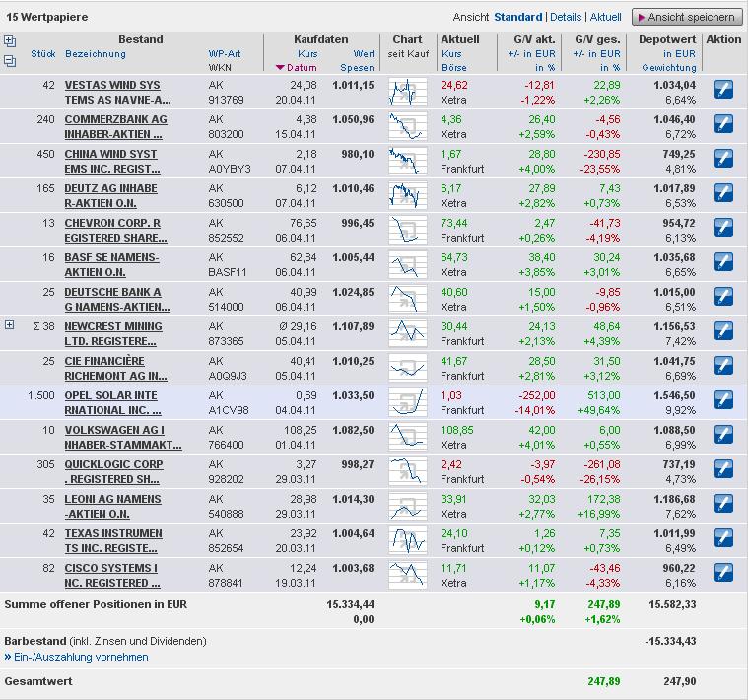Sort by Datum column descending arrow

(280, 68)
